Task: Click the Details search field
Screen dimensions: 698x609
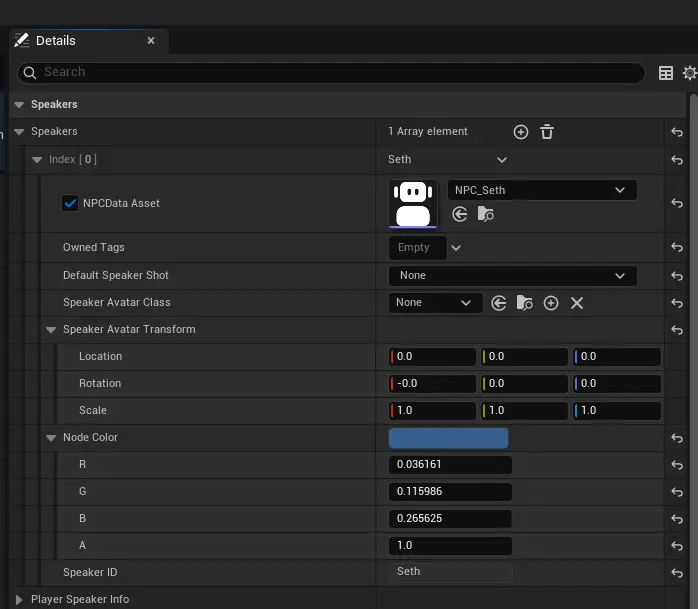Action: [331, 73]
